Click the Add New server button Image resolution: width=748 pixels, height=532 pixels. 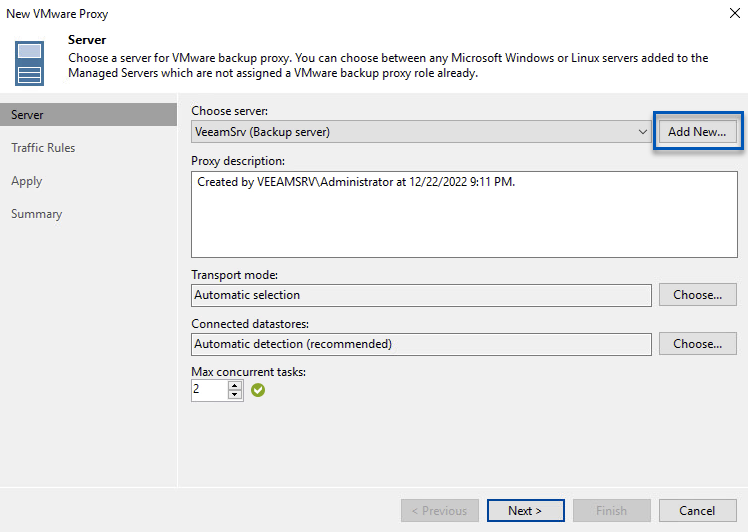click(x=697, y=132)
